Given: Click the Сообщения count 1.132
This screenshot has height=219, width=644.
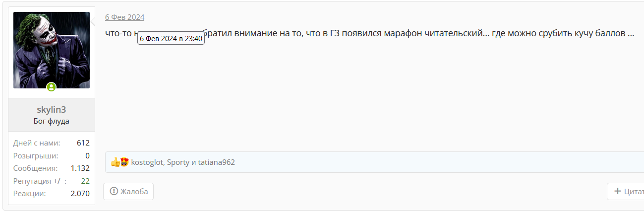Looking at the screenshot, I should [x=80, y=168].
